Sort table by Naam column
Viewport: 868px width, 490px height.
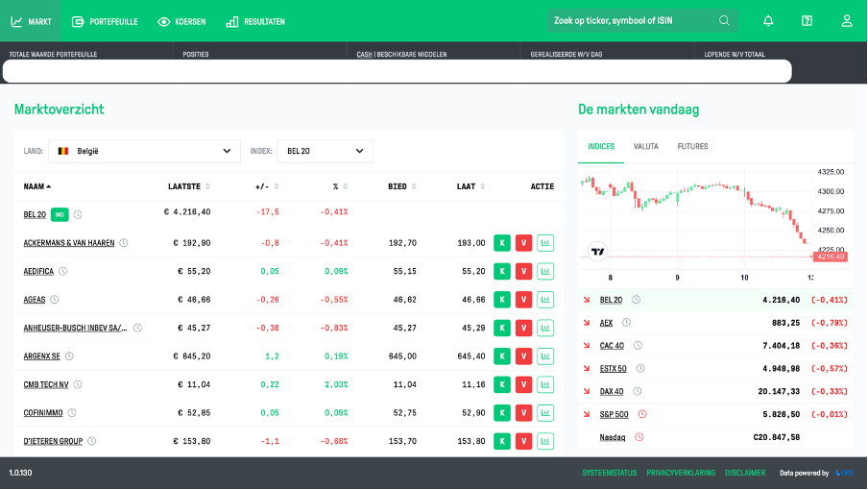point(37,186)
